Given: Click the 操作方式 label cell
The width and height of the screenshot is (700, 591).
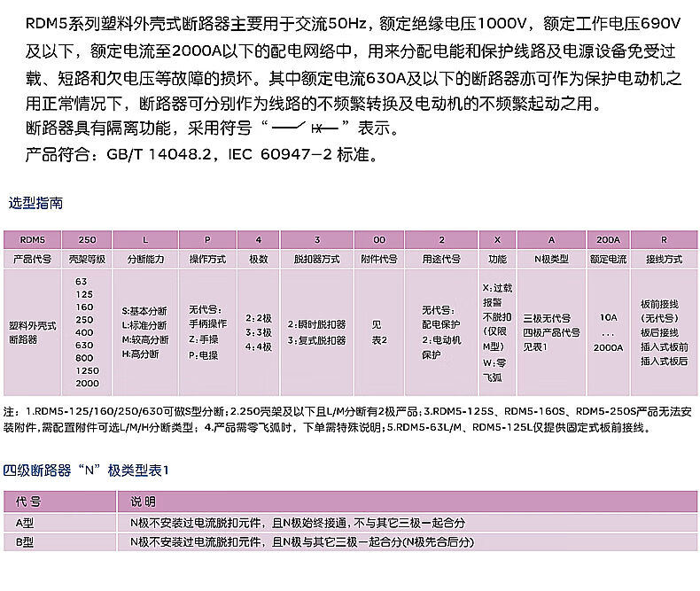Looking at the screenshot, I should coord(207,260).
